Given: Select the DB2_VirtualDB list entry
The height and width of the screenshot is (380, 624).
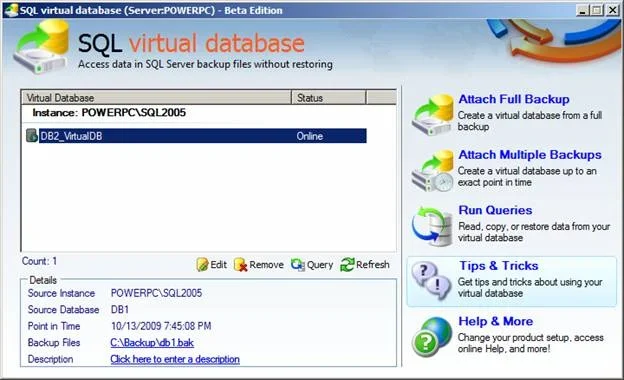Looking at the screenshot, I should coord(202,136).
